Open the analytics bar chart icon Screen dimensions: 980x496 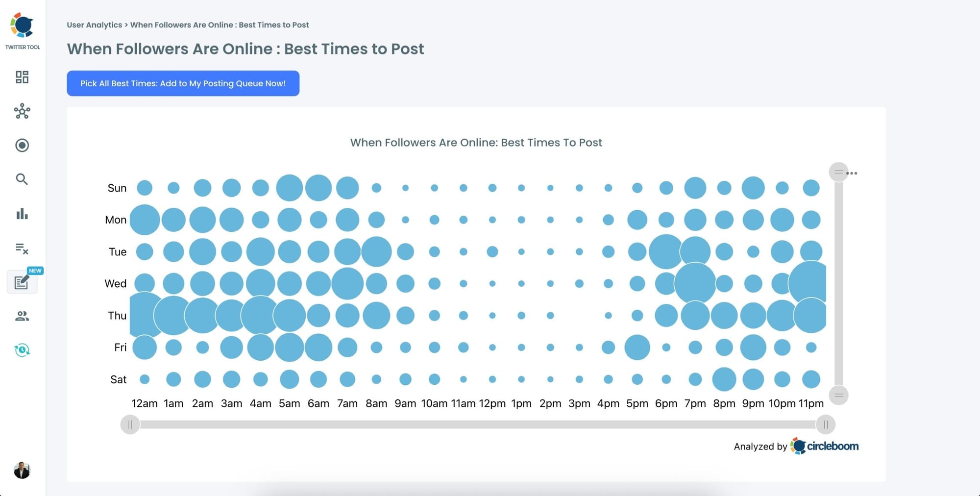(22, 214)
